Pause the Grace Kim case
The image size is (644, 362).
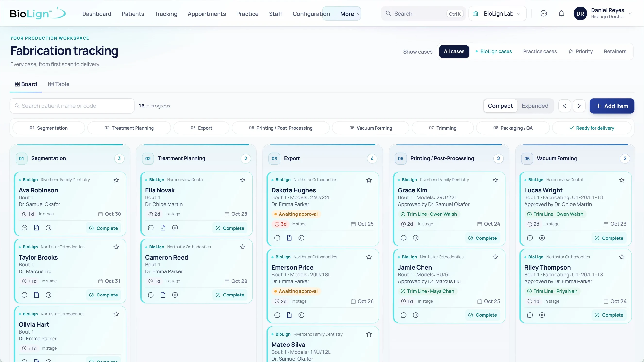(415, 238)
